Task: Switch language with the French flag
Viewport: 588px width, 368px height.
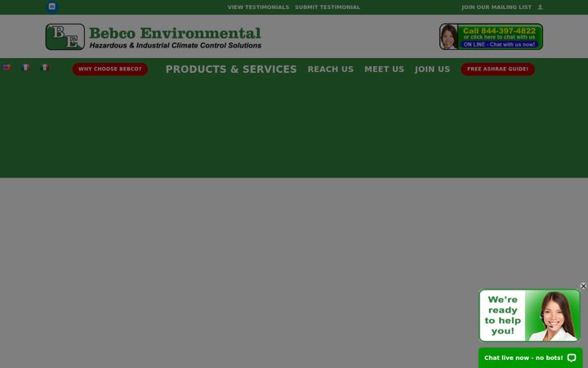Action: pos(25,68)
